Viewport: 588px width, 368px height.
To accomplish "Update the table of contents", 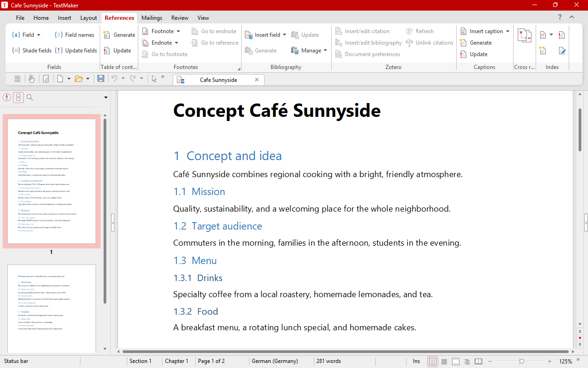I will (118, 51).
